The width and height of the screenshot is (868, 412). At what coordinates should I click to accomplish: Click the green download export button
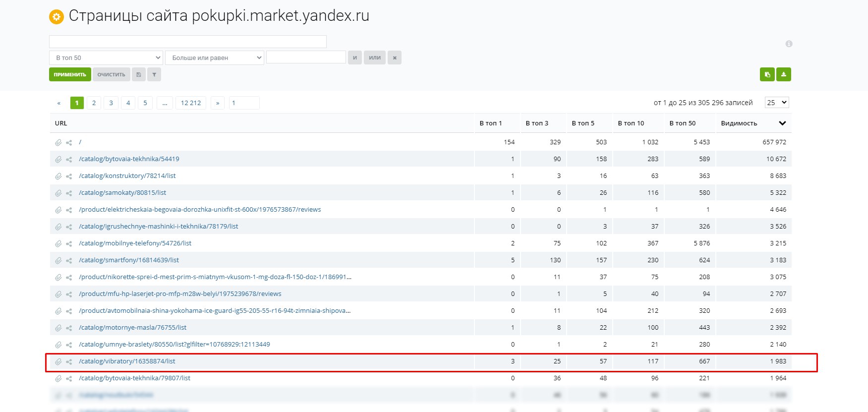pos(784,74)
